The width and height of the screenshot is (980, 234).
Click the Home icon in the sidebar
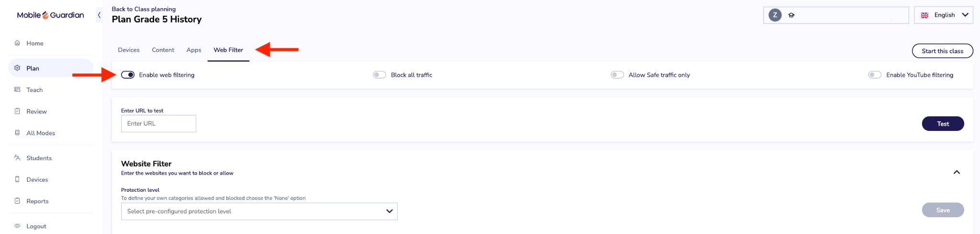(x=17, y=43)
